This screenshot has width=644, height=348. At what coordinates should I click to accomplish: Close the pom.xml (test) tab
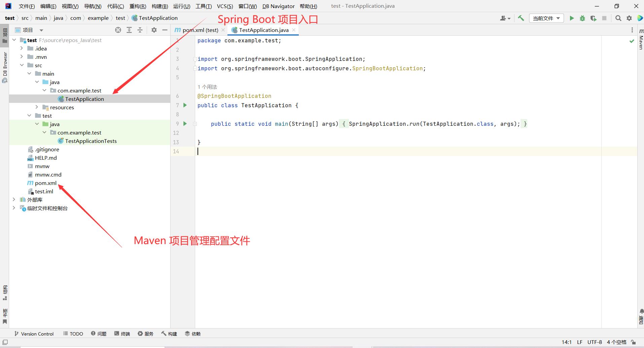coord(223,30)
